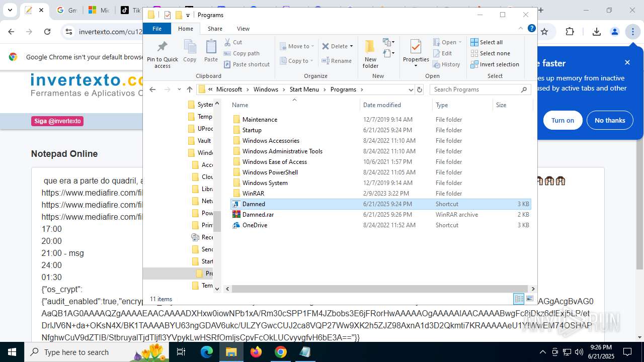Click Pin to Quick access icon
The image size is (644, 362).
point(162,54)
